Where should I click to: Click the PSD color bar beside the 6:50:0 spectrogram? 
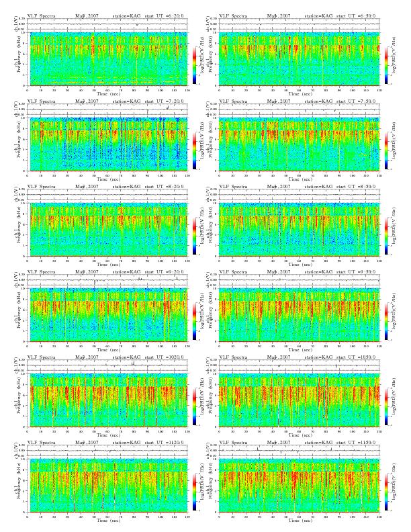(386, 65)
